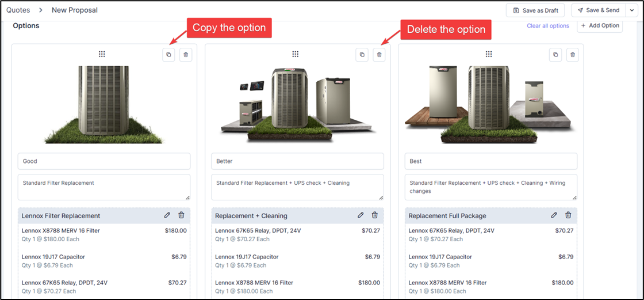Click the Lennox Filter Replacement group title
Viewport: 644px width, 300px height.
coord(61,215)
